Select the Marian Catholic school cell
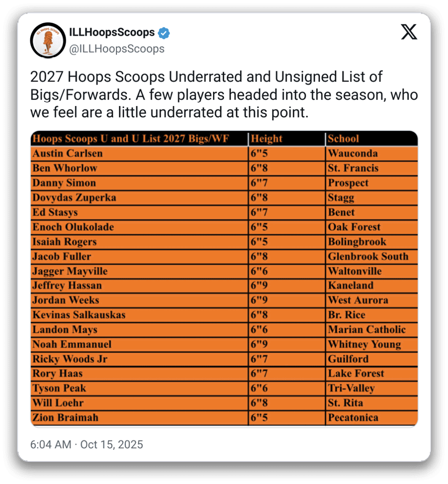This screenshot has width=448, height=484. [367, 330]
